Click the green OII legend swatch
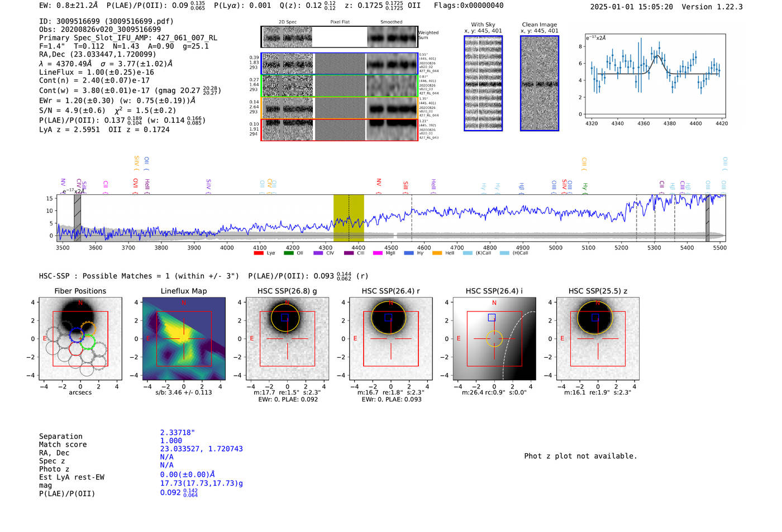This screenshot has width=782, height=532. click(x=288, y=253)
